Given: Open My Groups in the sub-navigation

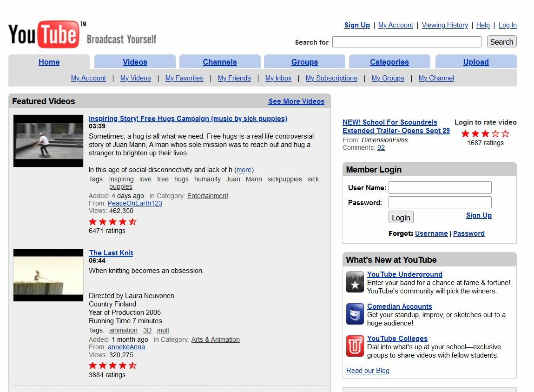Looking at the screenshot, I should [388, 78].
